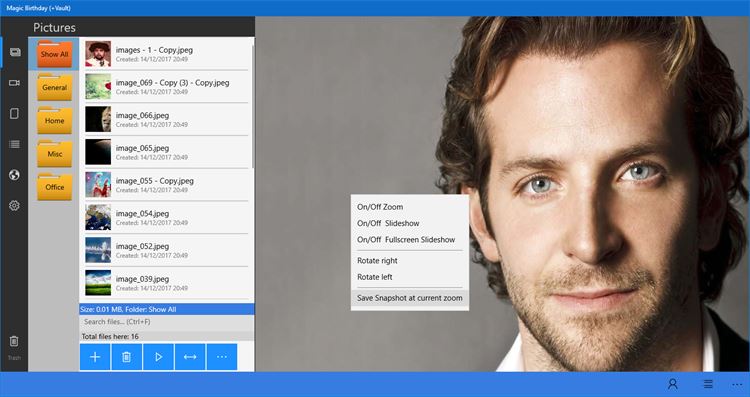750x397 pixels.
Task: Click the Search files input field
Action: tap(166, 322)
